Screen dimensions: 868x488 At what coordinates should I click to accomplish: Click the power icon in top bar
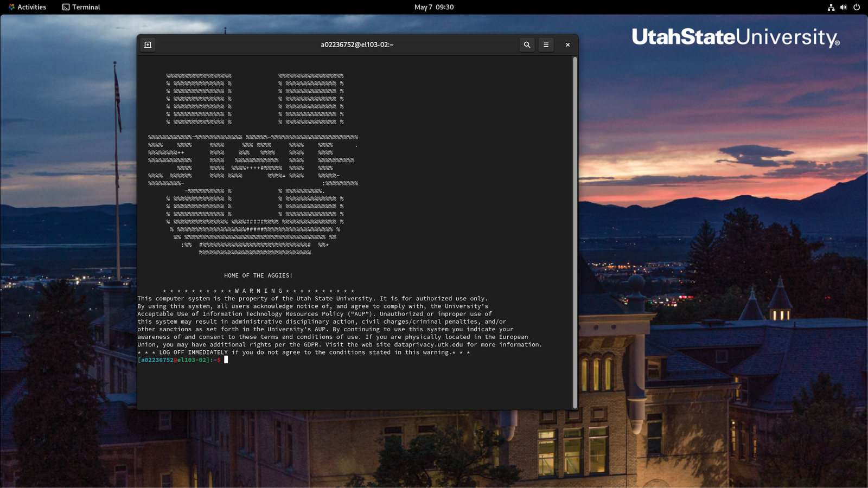[x=857, y=7]
